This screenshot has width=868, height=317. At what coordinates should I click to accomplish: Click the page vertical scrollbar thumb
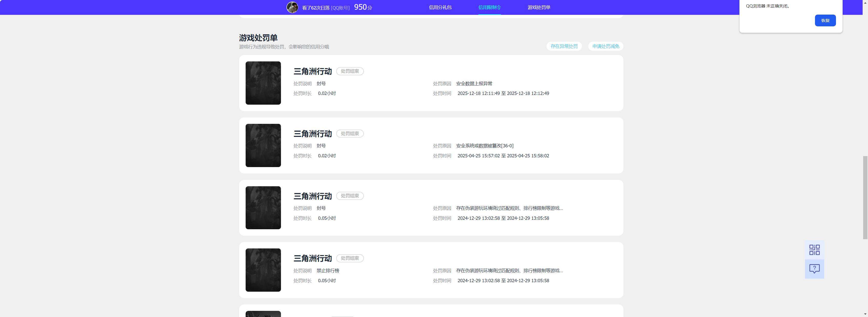(x=865, y=198)
